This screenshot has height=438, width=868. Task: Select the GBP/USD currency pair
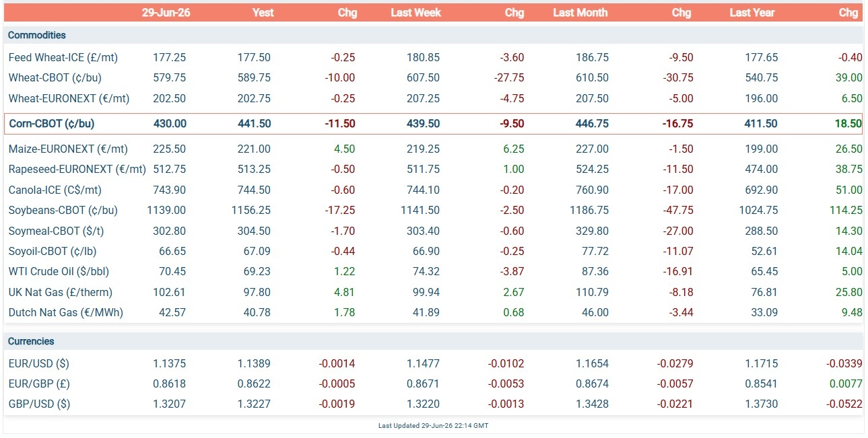coord(38,405)
